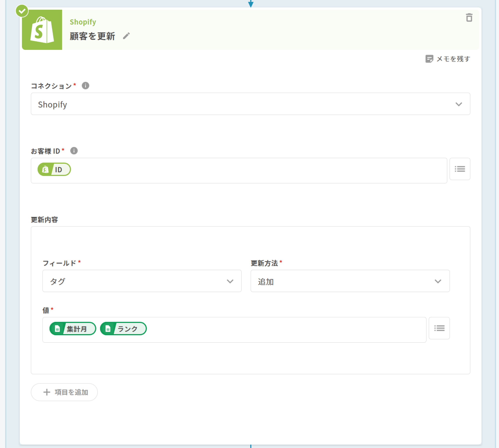Click the pencil edit title icon
Viewport: 499px width, 448px height.
(x=126, y=36)
